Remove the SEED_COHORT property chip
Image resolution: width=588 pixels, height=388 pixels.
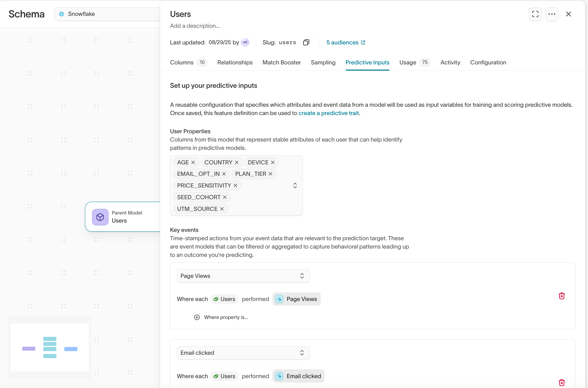tap(225, 197)
